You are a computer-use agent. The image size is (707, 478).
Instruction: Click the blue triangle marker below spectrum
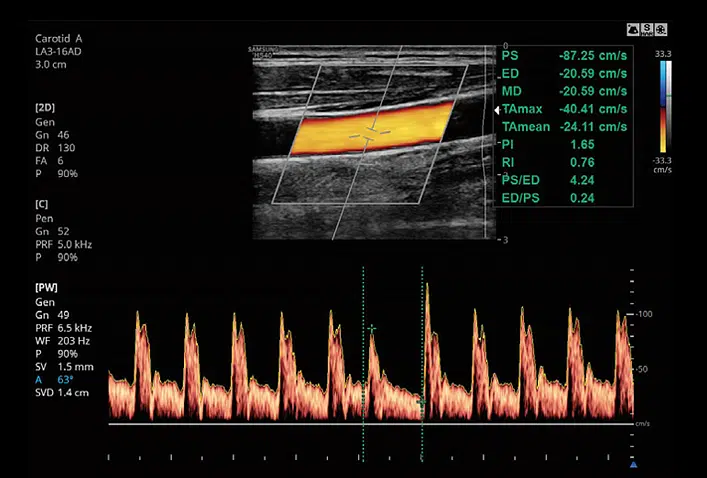tap(633, 464)
